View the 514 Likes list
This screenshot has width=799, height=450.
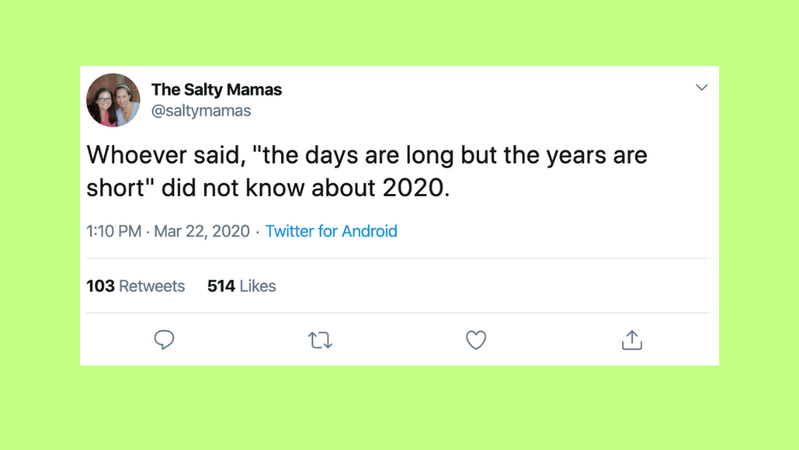tap(241, 286)
